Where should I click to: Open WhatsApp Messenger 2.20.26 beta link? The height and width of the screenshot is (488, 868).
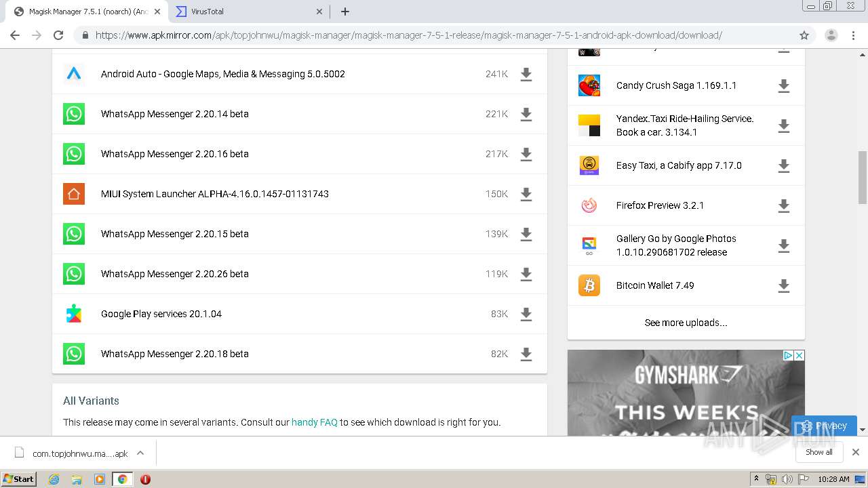[x=175, y=274]
